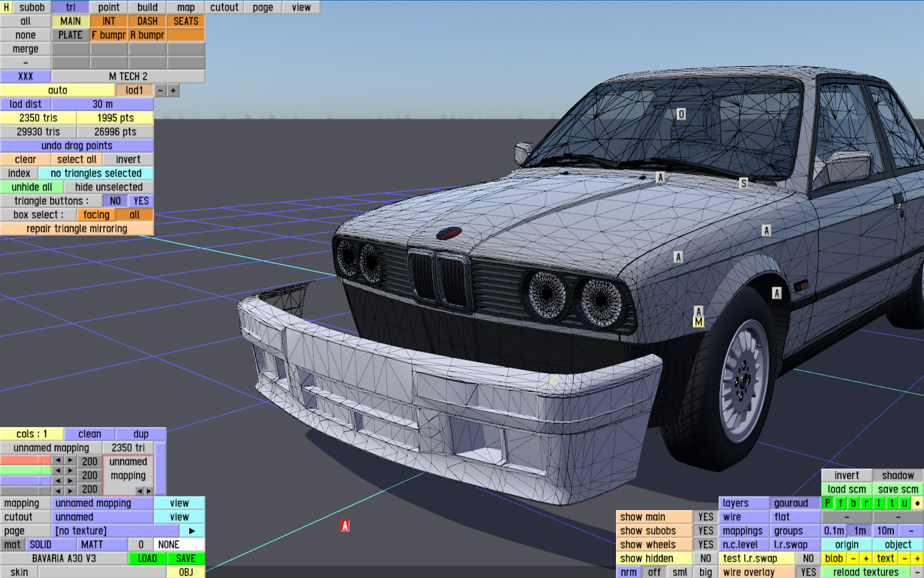924x578 pixels.
Task: Click the 'O' marker on the windshield
Action: [681, 114]
